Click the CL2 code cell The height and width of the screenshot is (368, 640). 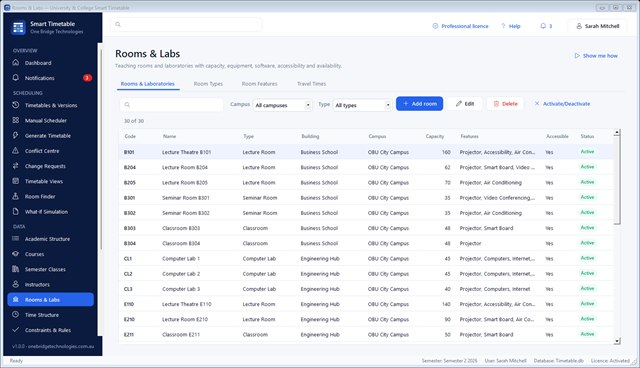[x=128, y=273]
